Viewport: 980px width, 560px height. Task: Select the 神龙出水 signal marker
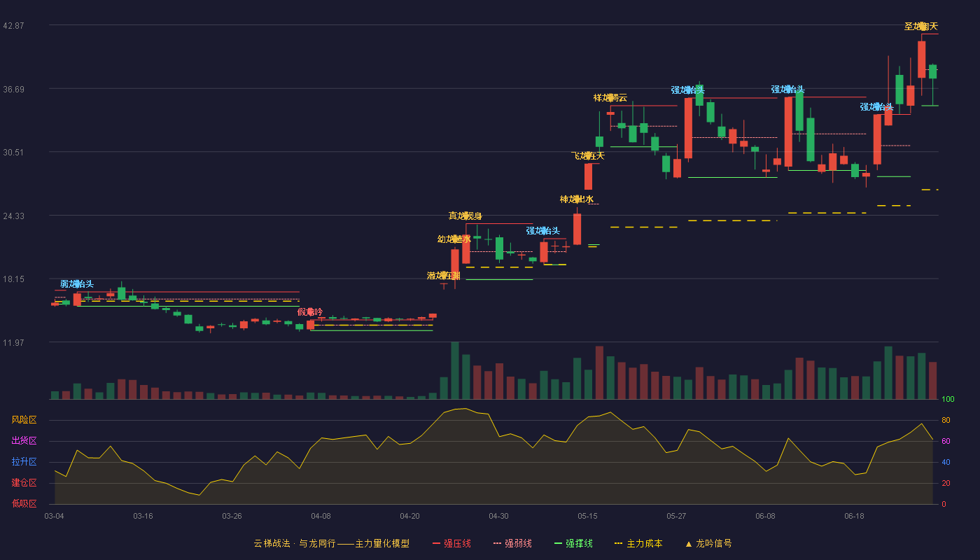577,199
